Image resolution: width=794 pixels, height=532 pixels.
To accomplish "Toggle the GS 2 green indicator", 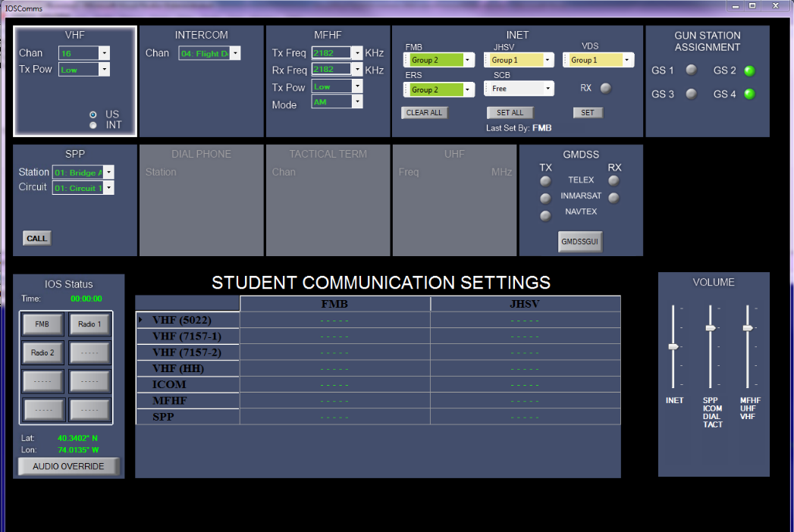I will pyautogui.click(x=749, y=71).
